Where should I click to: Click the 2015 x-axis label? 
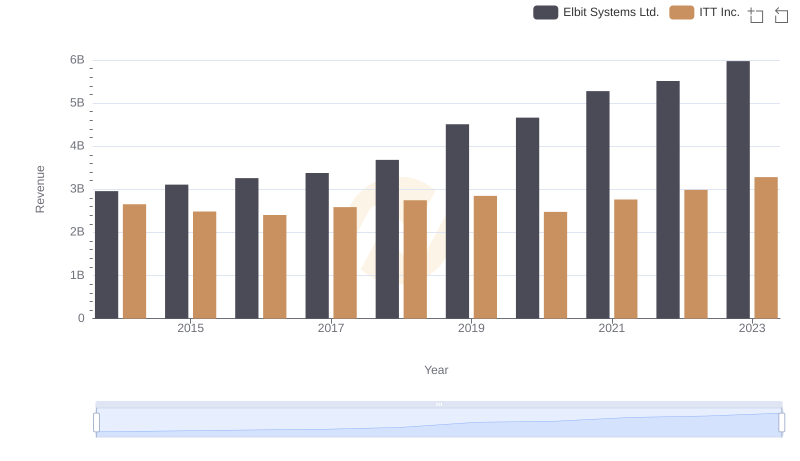pyautogui.click(x=190, y=328)
